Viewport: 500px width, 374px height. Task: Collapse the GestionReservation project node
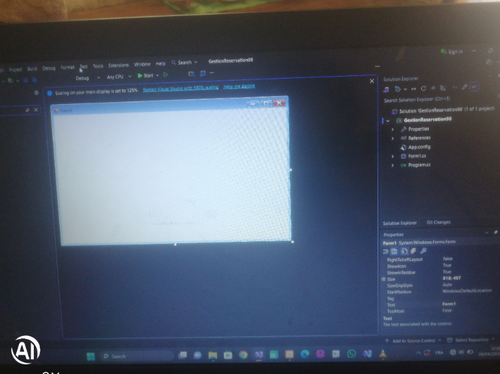pyautogui.click(x=388, y=121)
